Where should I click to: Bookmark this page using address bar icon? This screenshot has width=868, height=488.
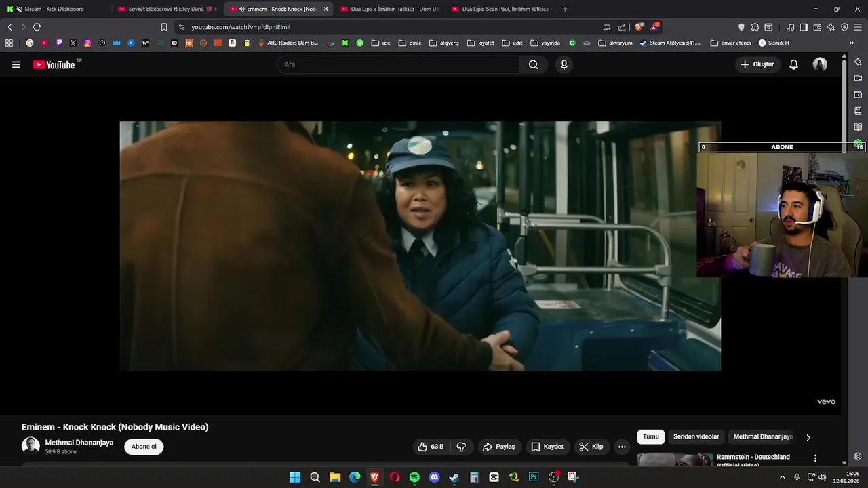click(163, 27)
